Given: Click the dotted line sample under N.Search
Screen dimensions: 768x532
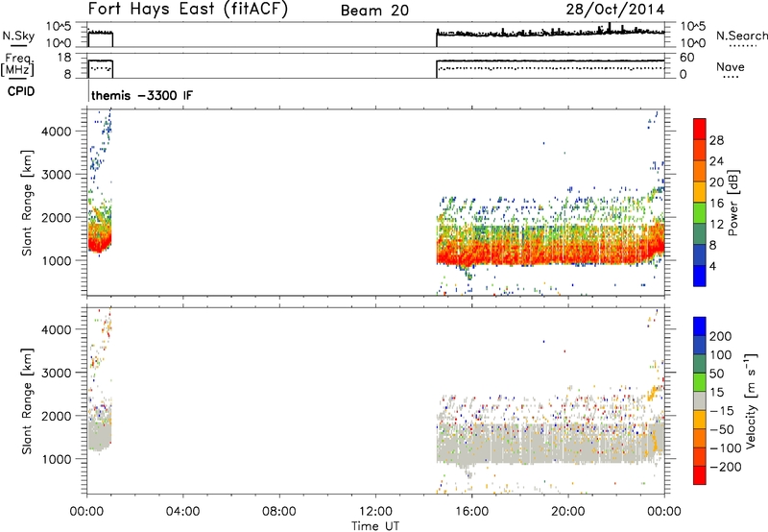Looking at the screenshot, I should pos(742,46).
